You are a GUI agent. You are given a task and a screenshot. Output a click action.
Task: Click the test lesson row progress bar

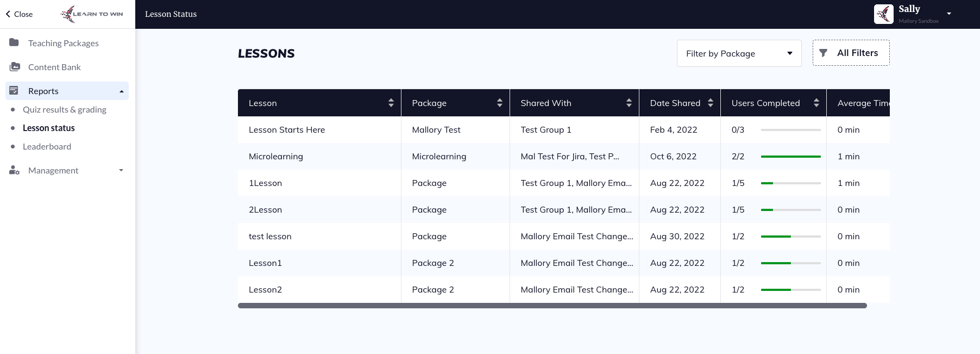(791, 237)
